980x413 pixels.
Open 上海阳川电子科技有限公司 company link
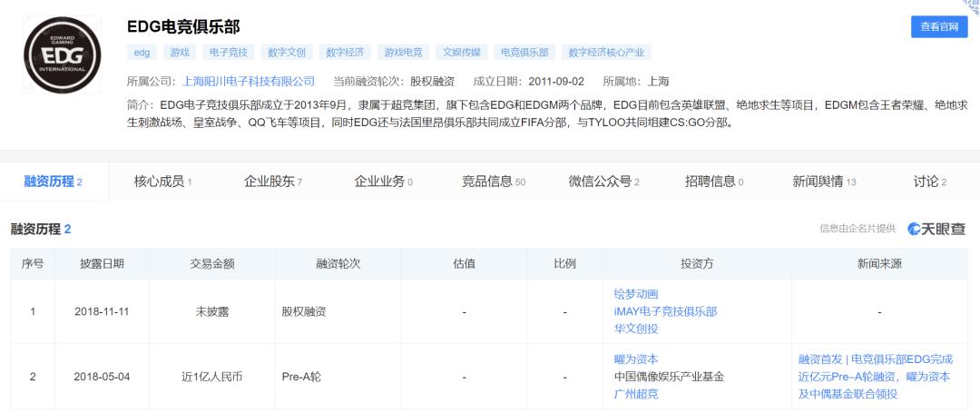click(x=249, y=81)
